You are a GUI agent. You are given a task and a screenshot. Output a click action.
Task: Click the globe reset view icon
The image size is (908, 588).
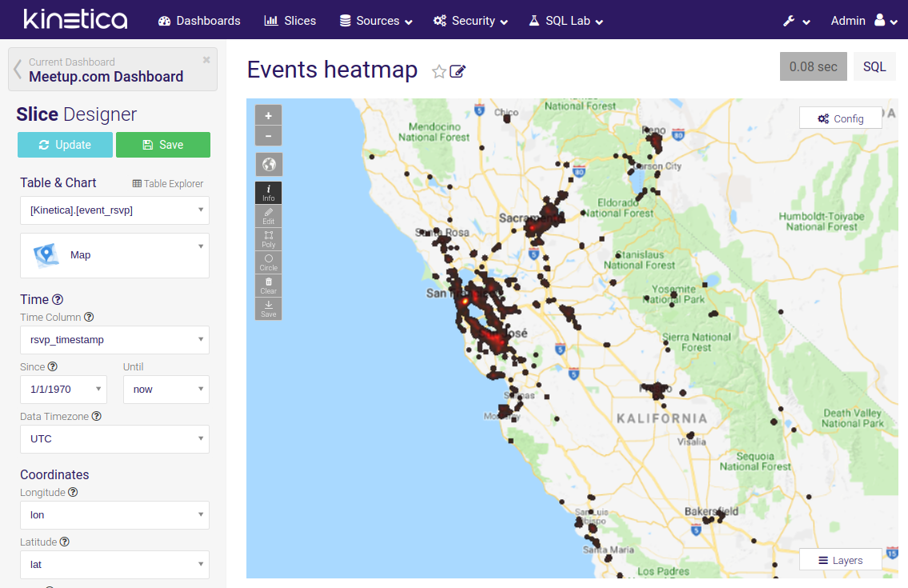(269, 165)
